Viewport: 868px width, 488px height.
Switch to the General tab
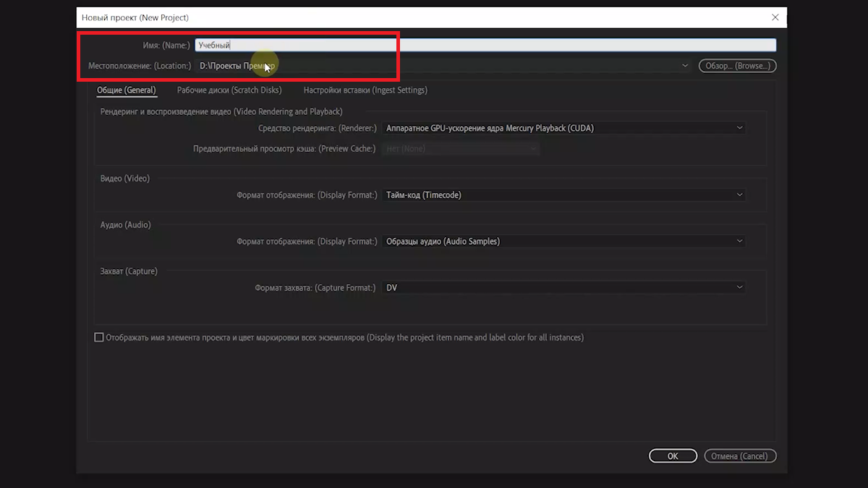point(127,90)
